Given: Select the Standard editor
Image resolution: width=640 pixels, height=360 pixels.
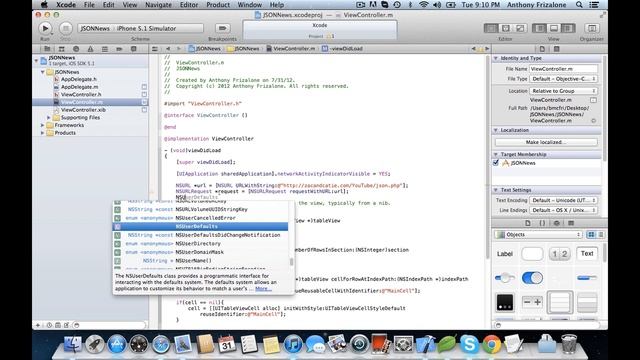Looking at the screenshot, I should (x=491, y=28).
